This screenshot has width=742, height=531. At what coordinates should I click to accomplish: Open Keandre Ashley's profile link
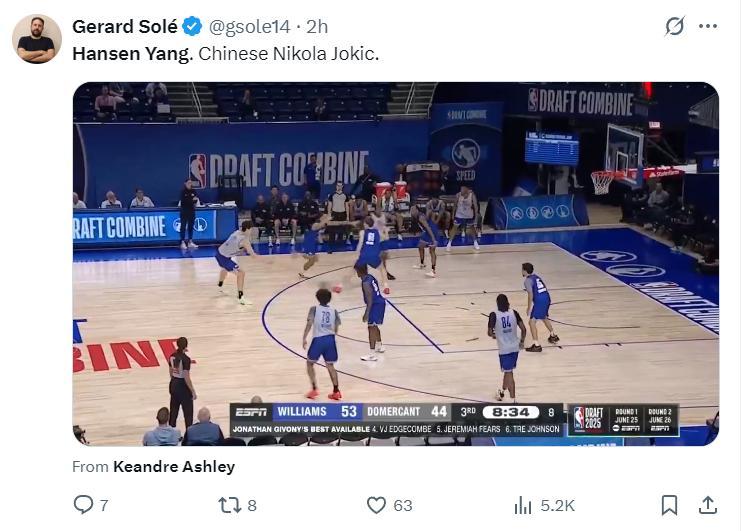point(174,466)
